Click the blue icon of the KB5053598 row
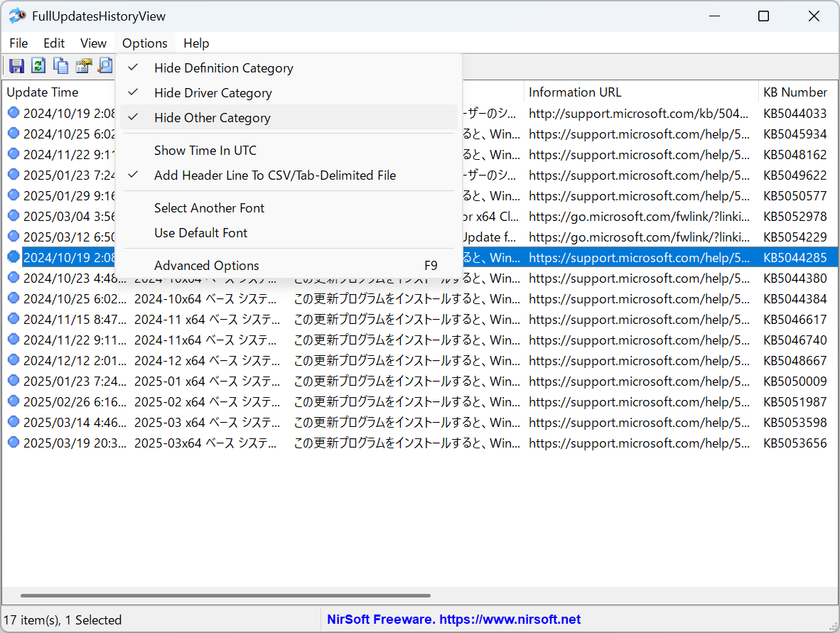The image size is (840, 633). (x=14, y=422)
